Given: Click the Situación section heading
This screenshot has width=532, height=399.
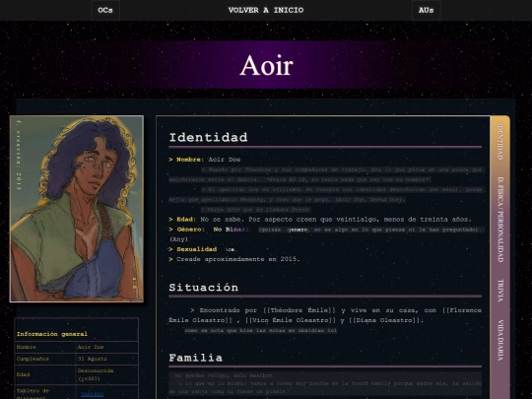Looking at the screenshot, I should [204, 288].
